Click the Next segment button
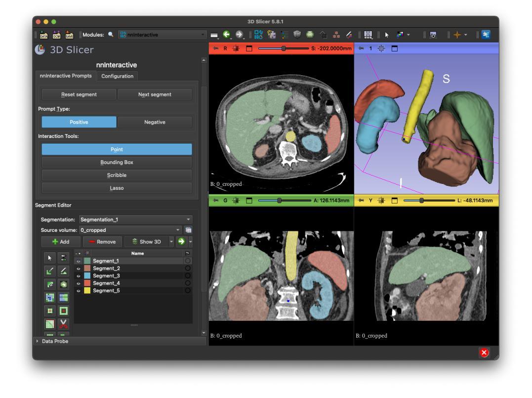Screen dimensions: 532x398 (x=155, y=94)
